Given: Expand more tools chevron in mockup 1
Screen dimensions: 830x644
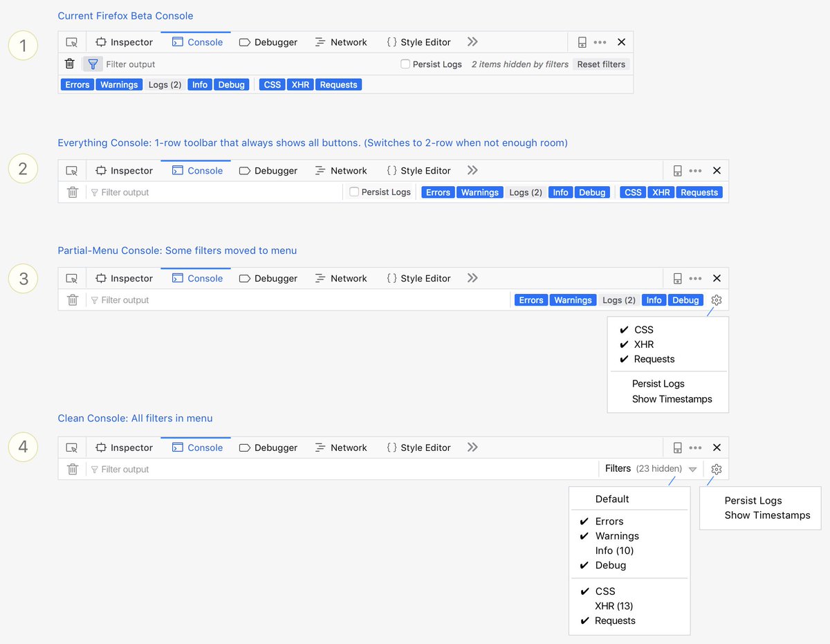Looking at the screenshot, I should pos(472,42).
